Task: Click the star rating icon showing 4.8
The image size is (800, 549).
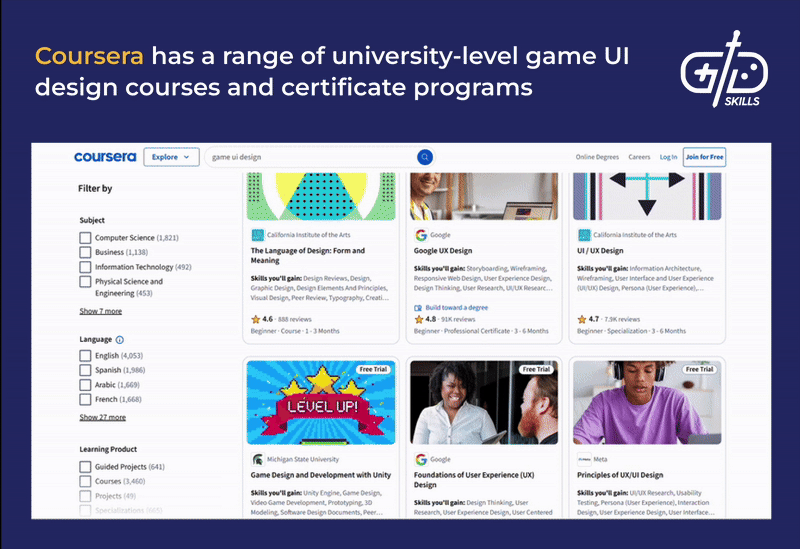Action: (x=419, y=319)
